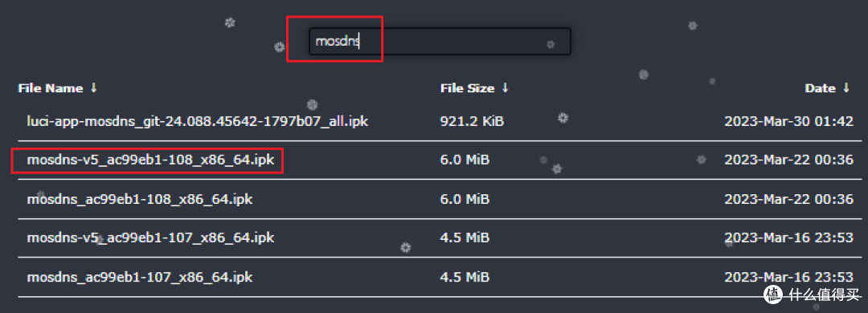Click the sort arrow beside Date

point(845,88)
